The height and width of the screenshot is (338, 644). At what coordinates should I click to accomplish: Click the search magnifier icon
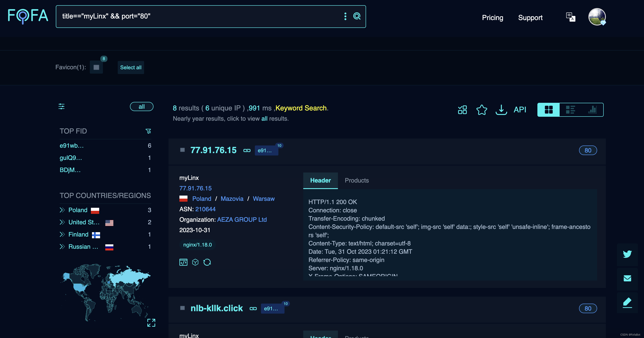[357, 16]
